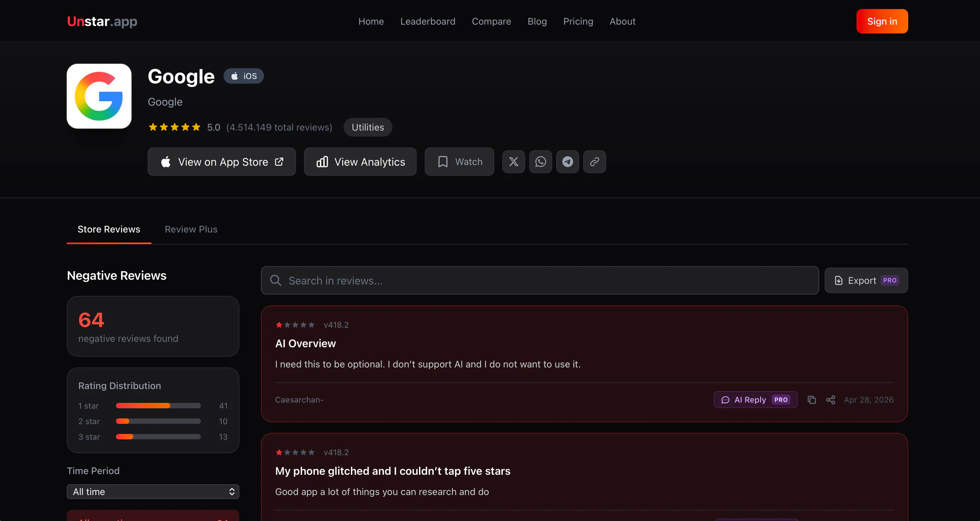Click the 1 star distribution bar
This screenshot has height=521, width=980.
click(x=158, y=406)
